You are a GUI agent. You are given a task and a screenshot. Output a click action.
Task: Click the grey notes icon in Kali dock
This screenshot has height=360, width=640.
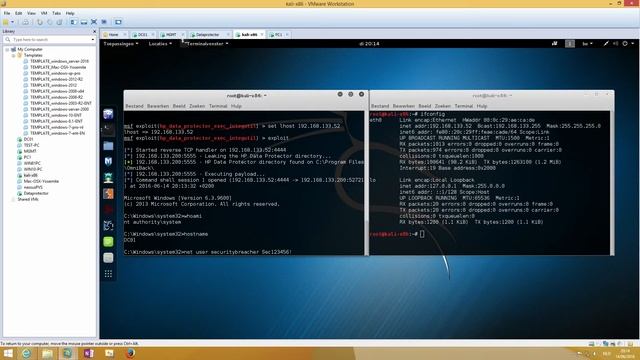click(108, 258)
